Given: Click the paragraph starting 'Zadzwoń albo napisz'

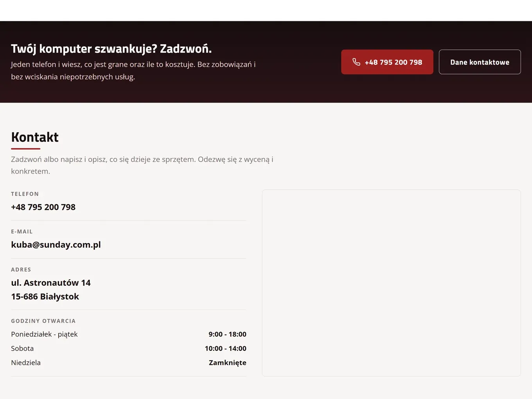Looking at the screenshot, I should click(x=142, y=165).
